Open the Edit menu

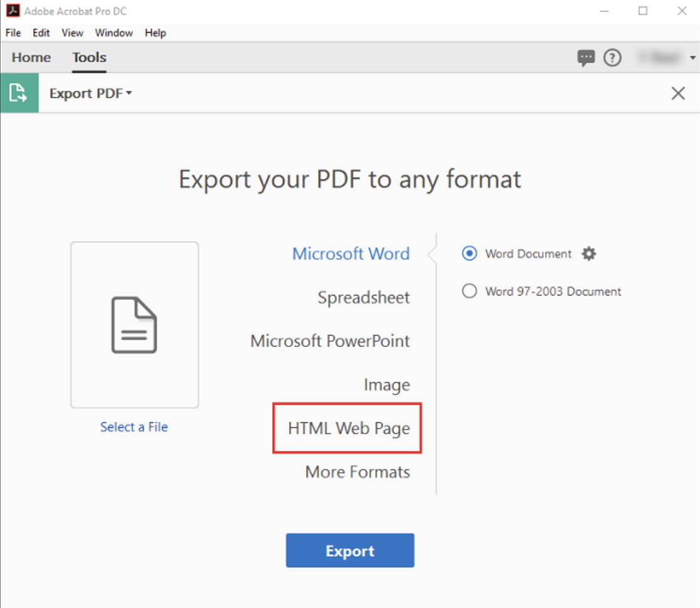coord(40,33)
